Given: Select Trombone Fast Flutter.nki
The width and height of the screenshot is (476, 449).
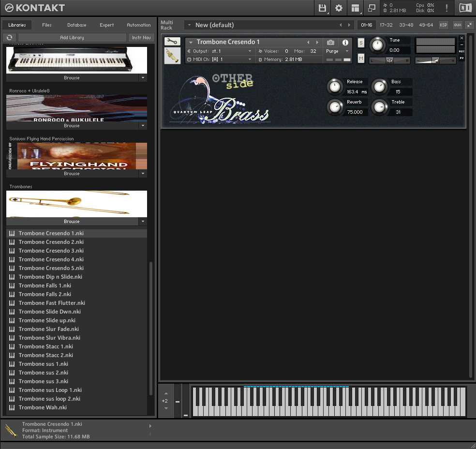Looking at the screenshot, I should pyautogui.click(x=76, y=303).
